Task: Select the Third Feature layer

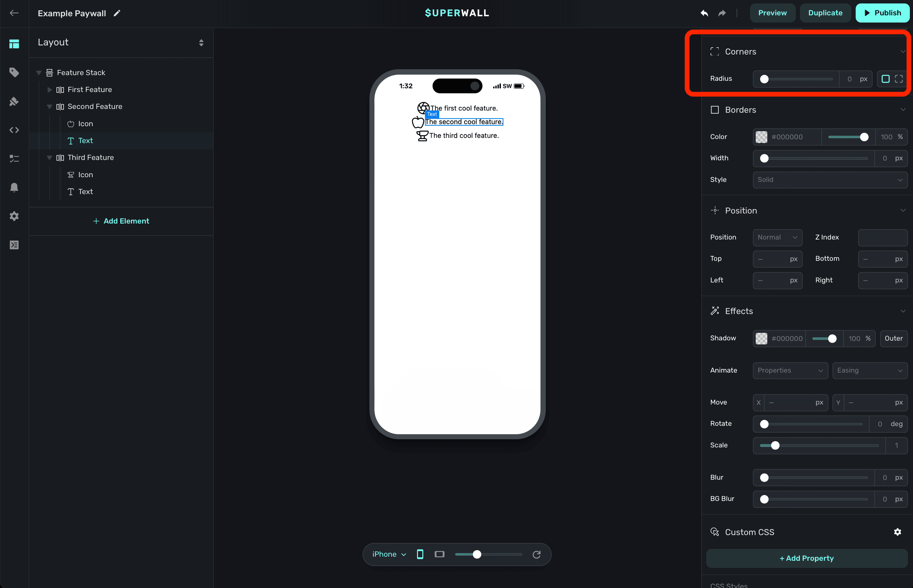Action: [91, 157]
